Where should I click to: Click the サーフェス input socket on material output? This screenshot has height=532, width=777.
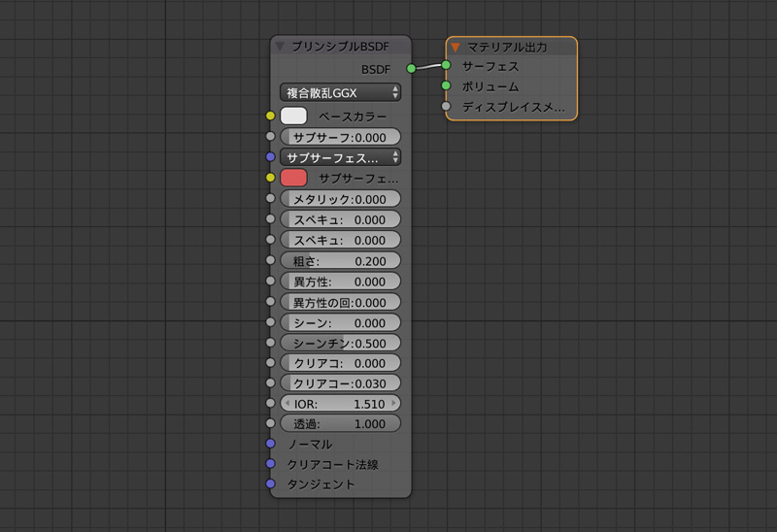[x=446, y=66]
